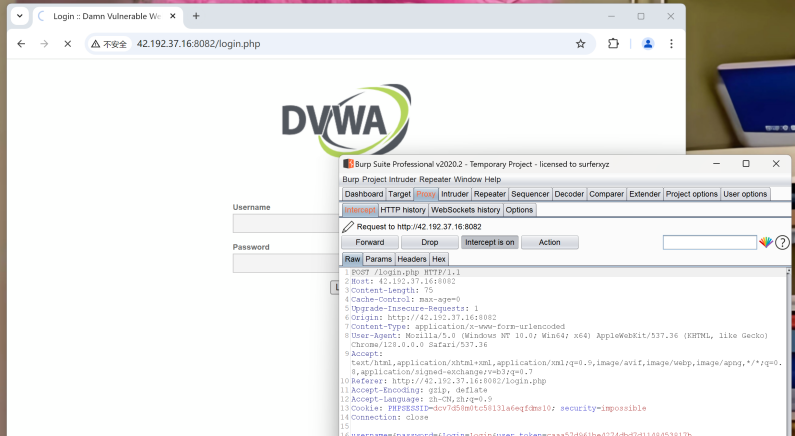Open the Help menu in Burp Suite

coord(492,179)
